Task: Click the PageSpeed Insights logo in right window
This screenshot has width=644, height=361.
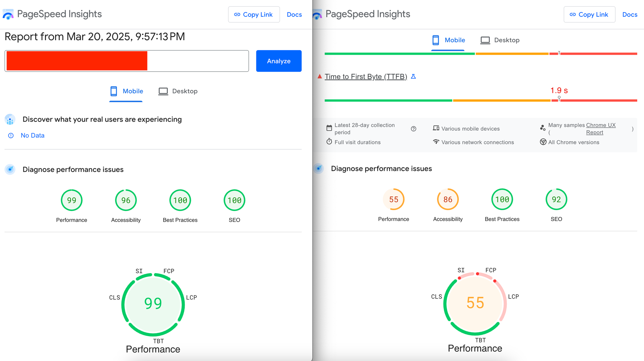Action: pos(317,14)
